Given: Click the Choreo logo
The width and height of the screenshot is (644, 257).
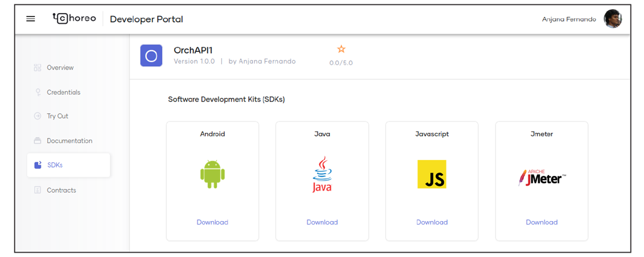Looking at the screenshot, I should pos(75,18).
